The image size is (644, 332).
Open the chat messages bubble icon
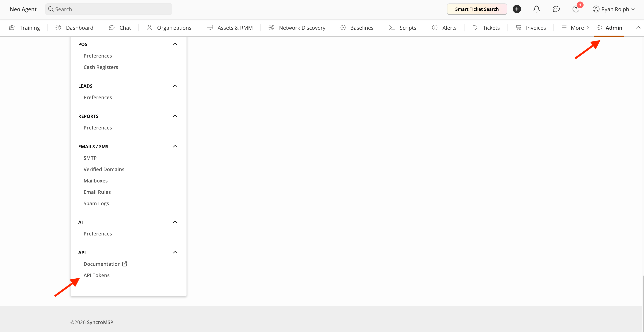pos(556,9)
